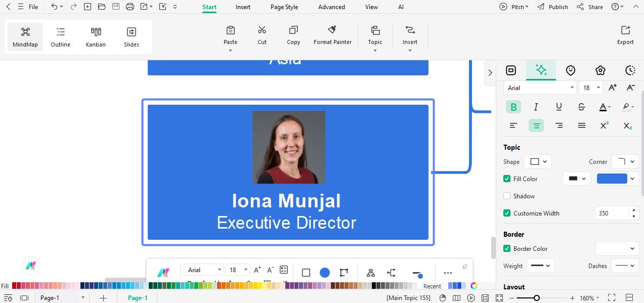Open the Corner style dropdown
Image resolution: width=644 pixels, height=303 pixels.
tap(625, 162)
